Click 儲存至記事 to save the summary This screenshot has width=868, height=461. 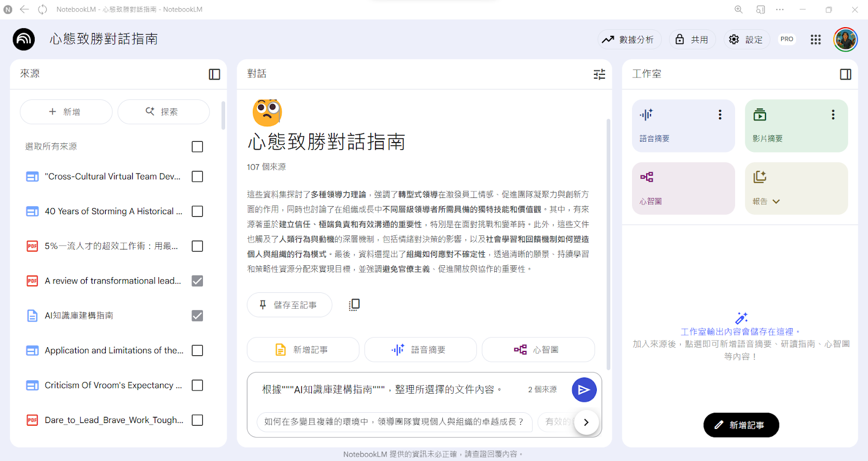289,305
